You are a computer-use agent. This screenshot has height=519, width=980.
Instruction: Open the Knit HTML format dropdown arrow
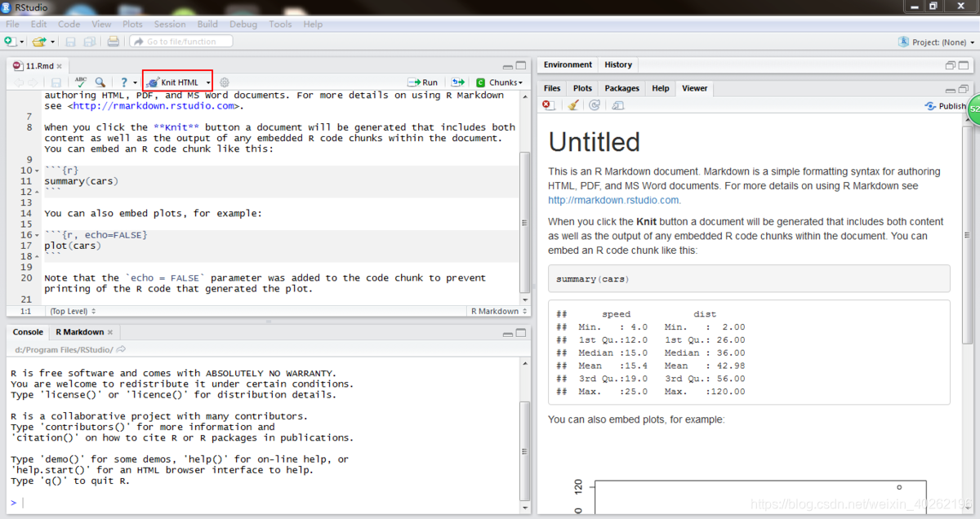coord(208,82)
